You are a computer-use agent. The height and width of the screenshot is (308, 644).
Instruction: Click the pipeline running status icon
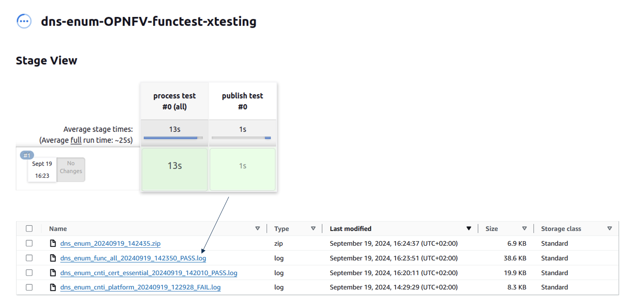tap(24, 21)
